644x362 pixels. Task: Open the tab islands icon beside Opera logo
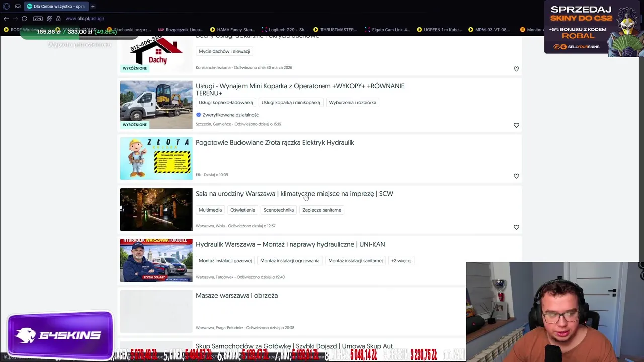tap(18, 6)
